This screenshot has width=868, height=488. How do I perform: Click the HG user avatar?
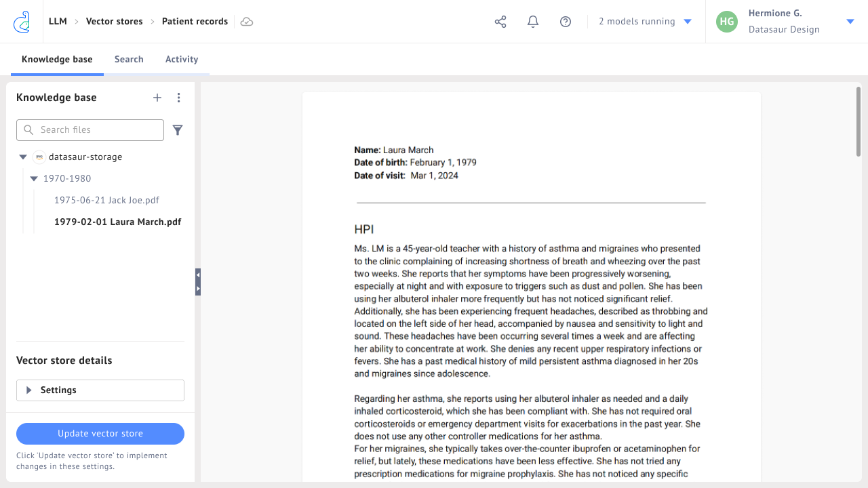click(x=727, y=22)
